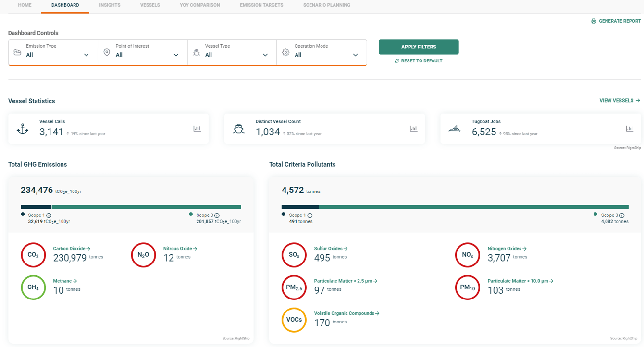
Task: Expand the Vessel Type filter
Action: pyautogui.click(x=266, y=54)
